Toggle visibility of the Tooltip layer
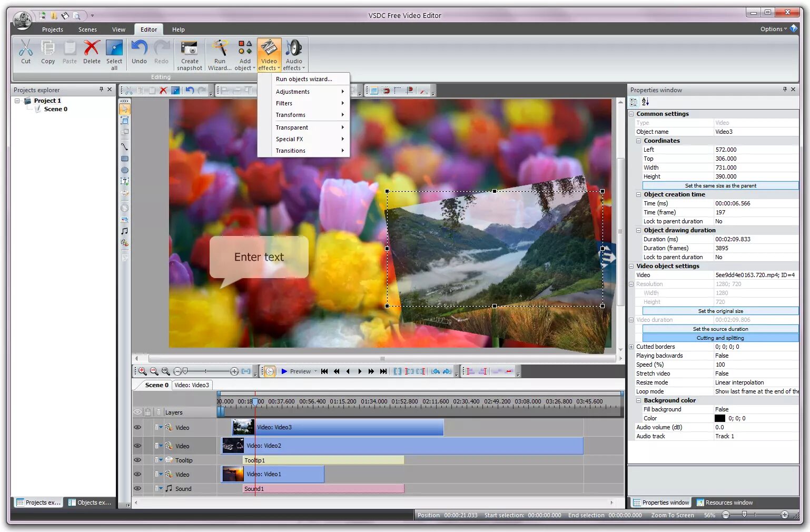The width and height of the screenshot is (810, 532). click(137, 460)
